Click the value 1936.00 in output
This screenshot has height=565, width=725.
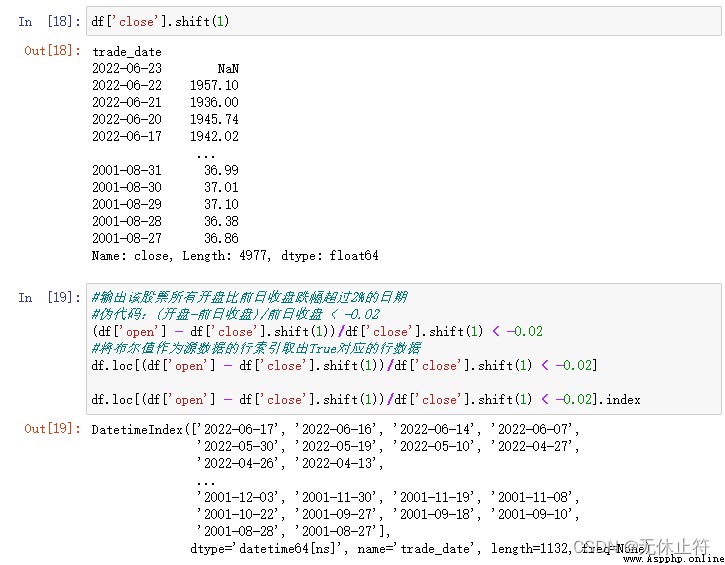pyautogui.click(x=214, y=102)
